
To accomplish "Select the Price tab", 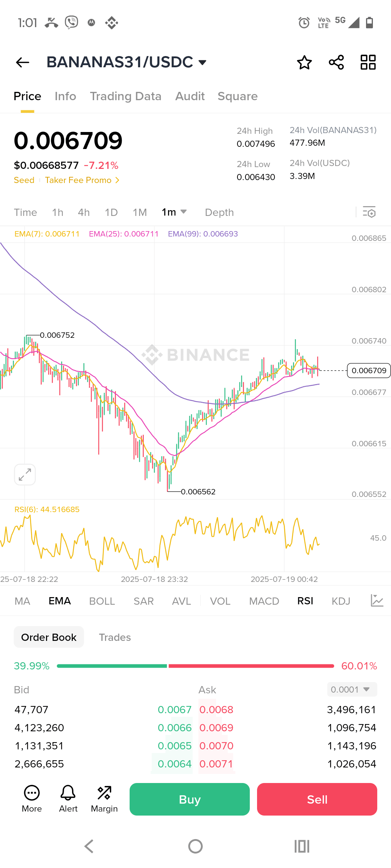I will tap(28, 96).
